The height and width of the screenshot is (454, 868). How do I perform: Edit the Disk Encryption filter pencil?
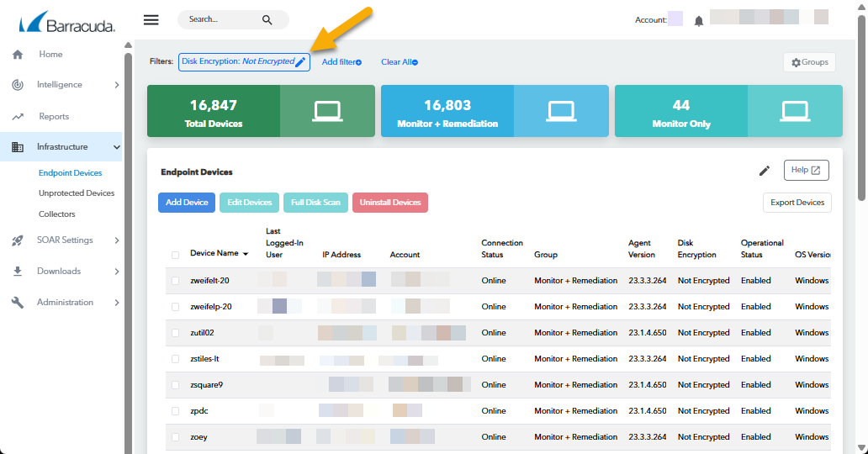300,62
